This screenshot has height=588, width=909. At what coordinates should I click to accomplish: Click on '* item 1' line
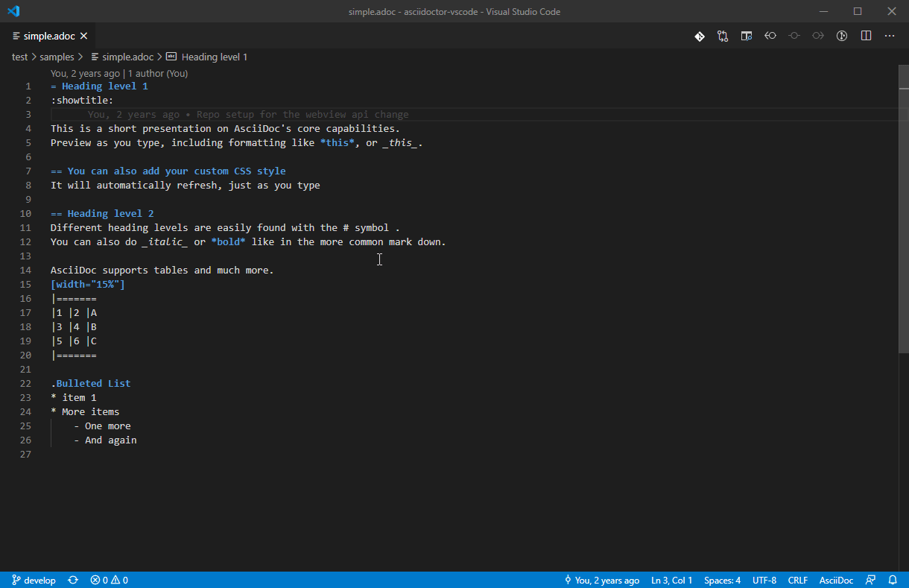coord(74,398)
